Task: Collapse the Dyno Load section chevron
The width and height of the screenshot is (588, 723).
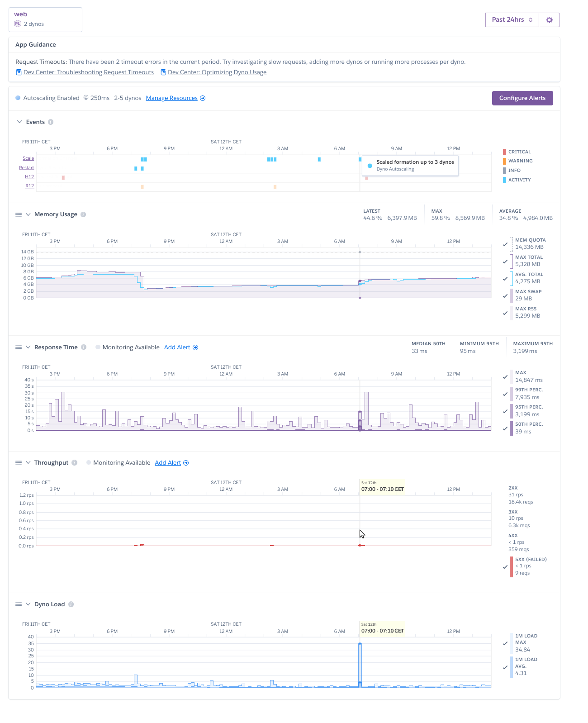Action: pos(28,604)
